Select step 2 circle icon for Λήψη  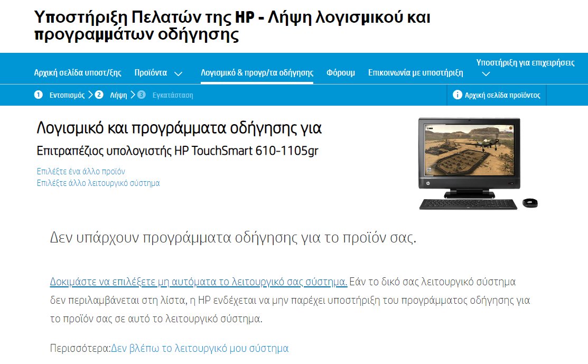(99, 95)
